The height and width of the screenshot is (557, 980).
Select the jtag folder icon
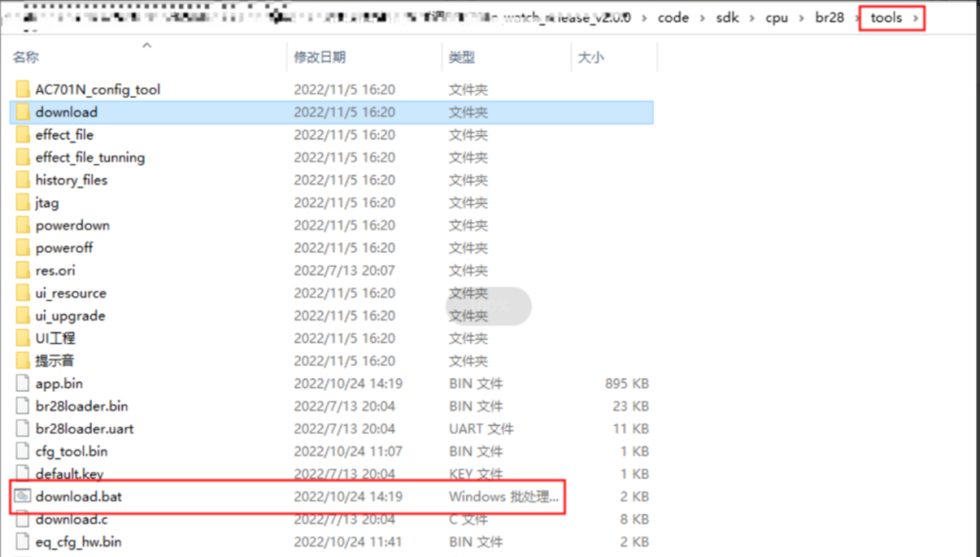coord(22,202)
